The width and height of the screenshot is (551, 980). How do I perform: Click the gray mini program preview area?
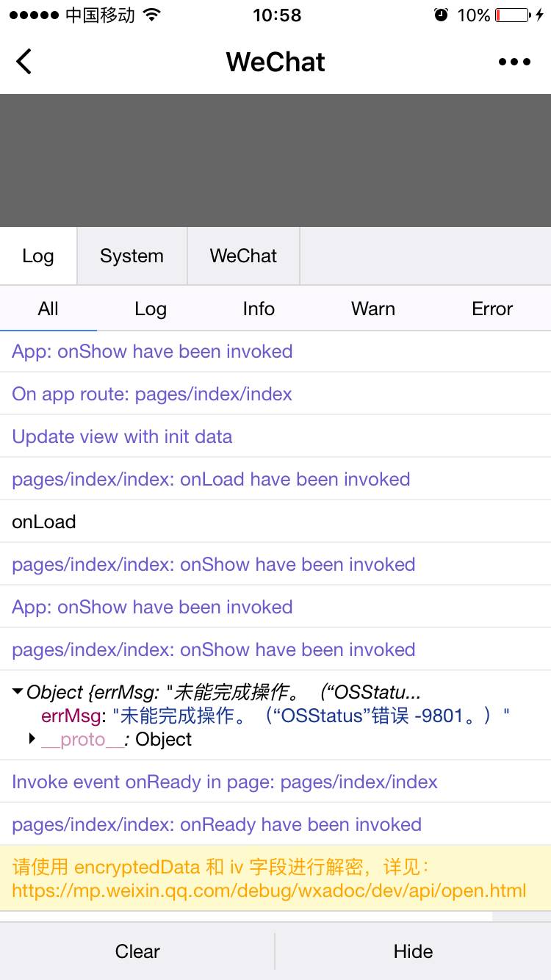click(x=275, y=160)
